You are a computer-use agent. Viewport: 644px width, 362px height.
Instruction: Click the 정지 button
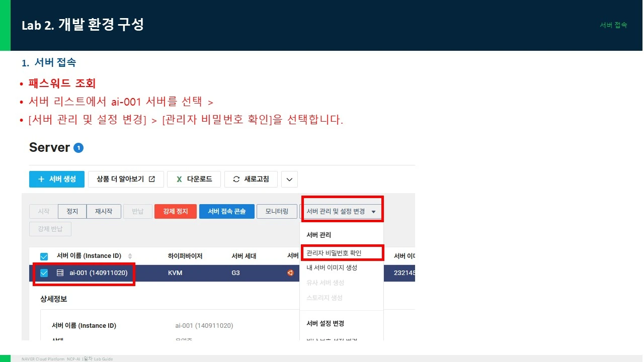[x=72, y=212]
